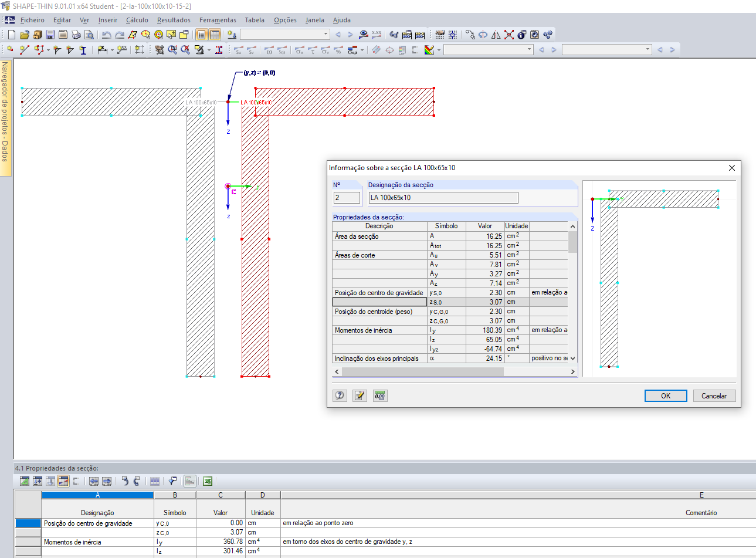This screenshot has height=558, width=756.
Task: Click the 24.15 inclination value cell
Action: [x=485, y=358]
